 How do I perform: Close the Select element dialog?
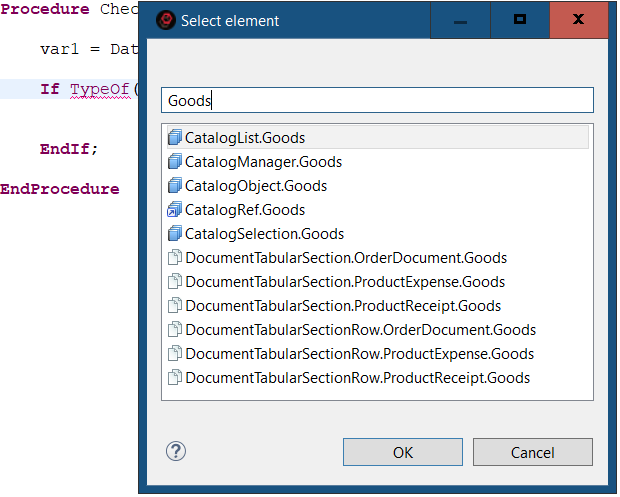(x=578, y=20)
